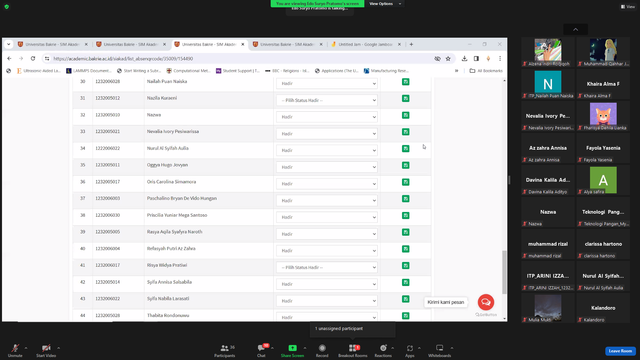
Task: Collapse participant gallery with up arrow
Action: click(x=576, y=29)
